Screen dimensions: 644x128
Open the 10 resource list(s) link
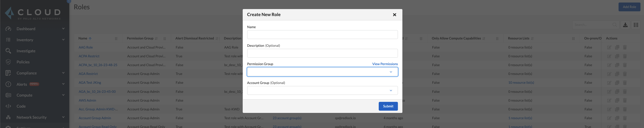tap(521, 83)
